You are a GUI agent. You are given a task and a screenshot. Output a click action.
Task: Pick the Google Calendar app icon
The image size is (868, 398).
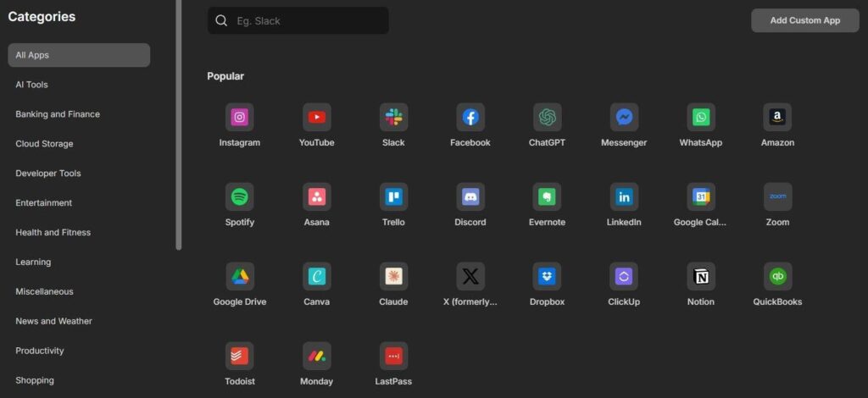[x=701, y=196]
